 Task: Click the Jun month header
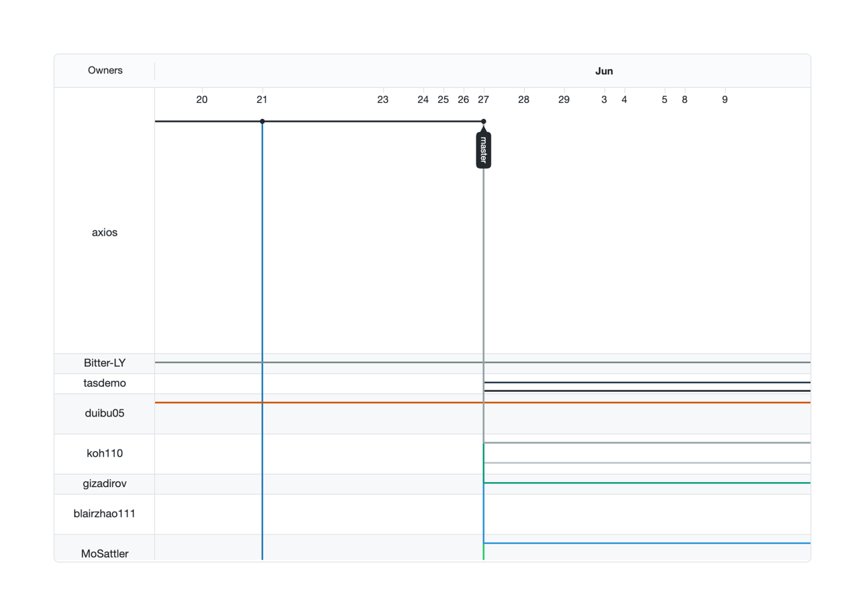[604, 71]
